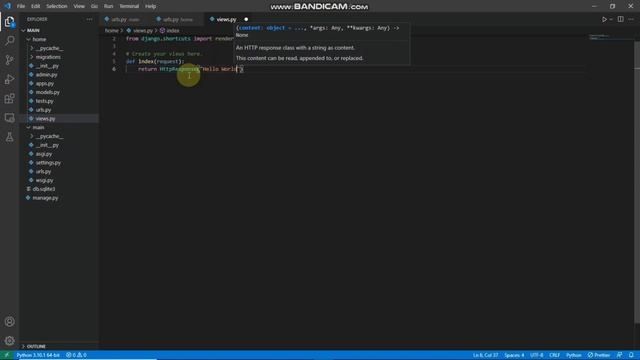Open the Run and Debug view

point(9,79)
